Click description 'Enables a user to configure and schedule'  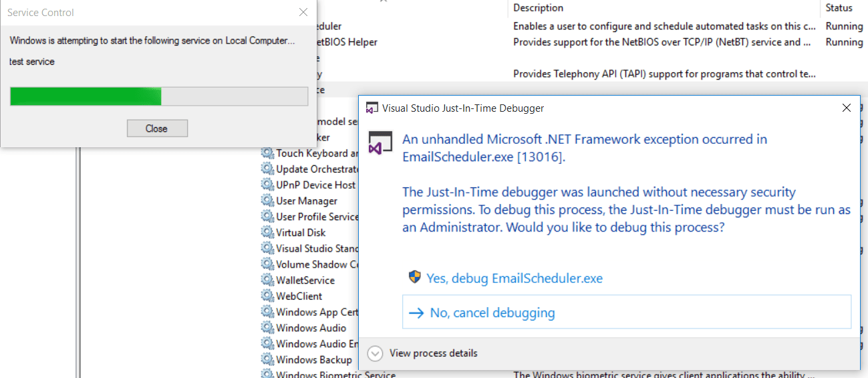click(x=665, y=26)
